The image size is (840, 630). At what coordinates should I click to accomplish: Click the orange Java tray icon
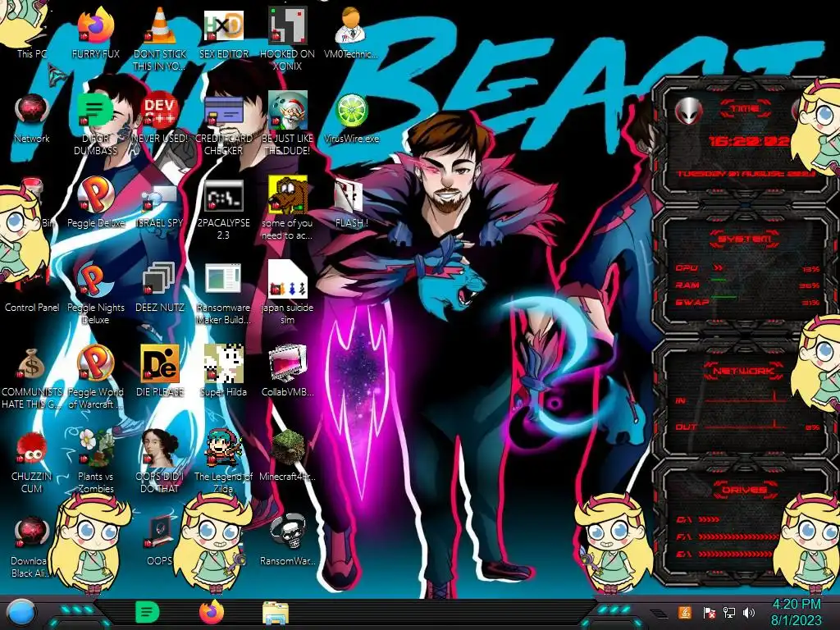pos(685,612)
